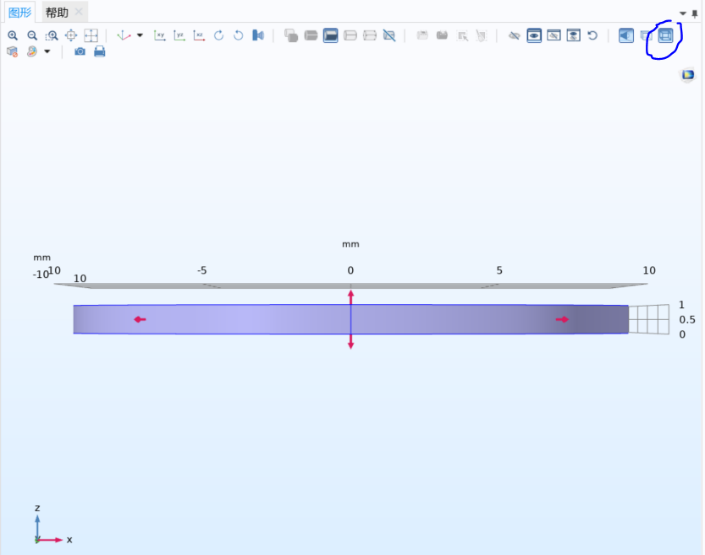Click the right-pointing red arrow on the slab
The height and width of the screenshot is (555, 705).
562,320
